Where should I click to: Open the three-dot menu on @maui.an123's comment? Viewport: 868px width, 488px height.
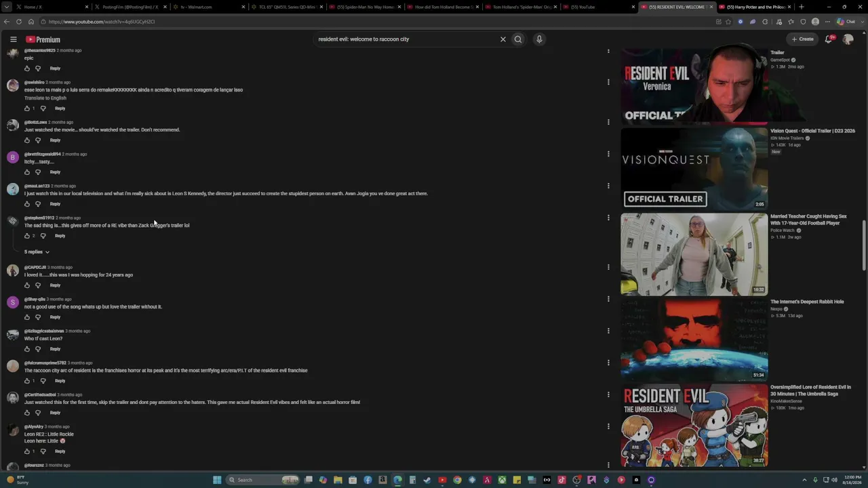(608, 186)
